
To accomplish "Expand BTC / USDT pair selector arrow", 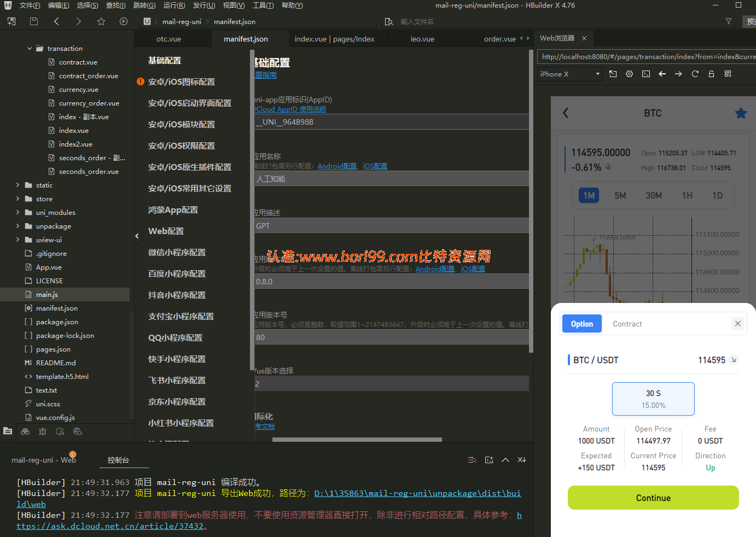I will pyautogui.click(x=734, y=360).
